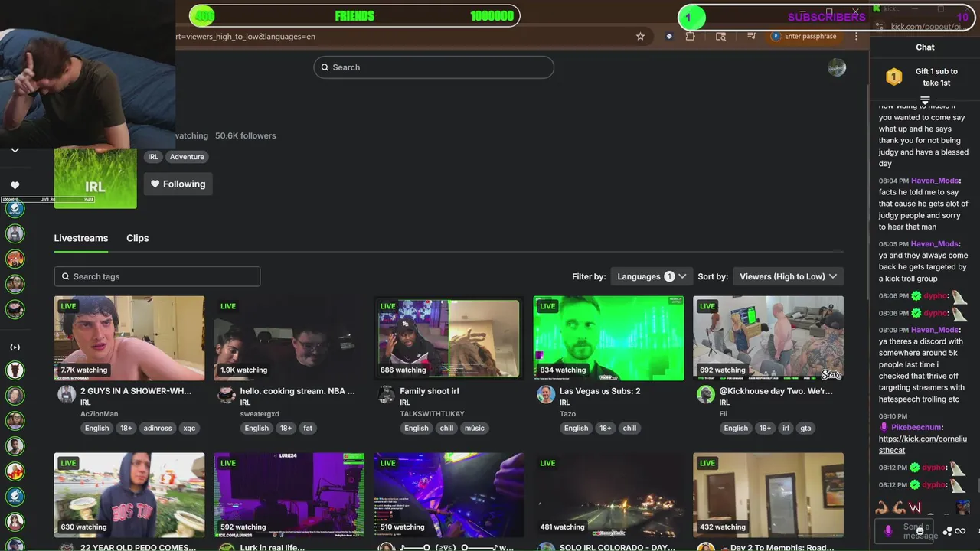This screenshot has width=980, height=551.
Task: Open the browser extensions puzzle icon
Action: pos(691,36)
